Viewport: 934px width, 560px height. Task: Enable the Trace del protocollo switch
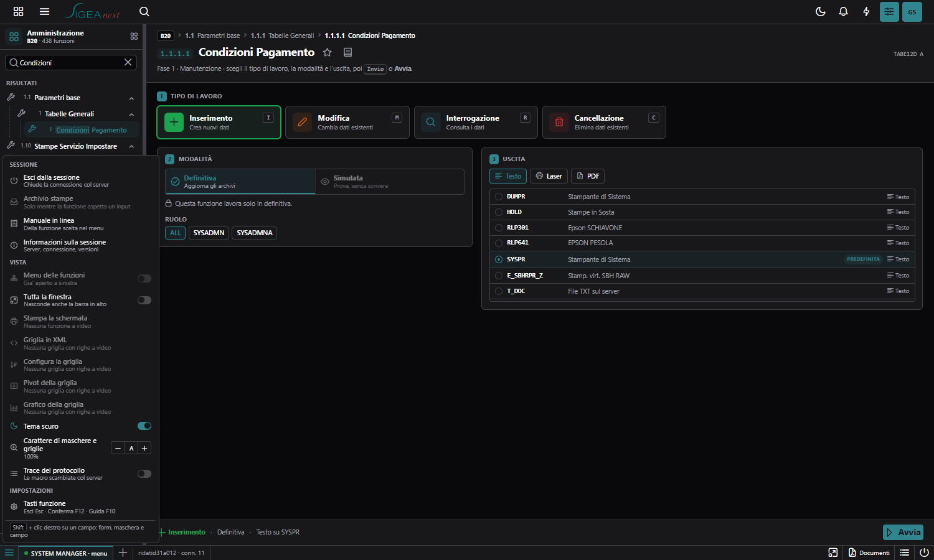pyautogui.click(x=144, y=474)
